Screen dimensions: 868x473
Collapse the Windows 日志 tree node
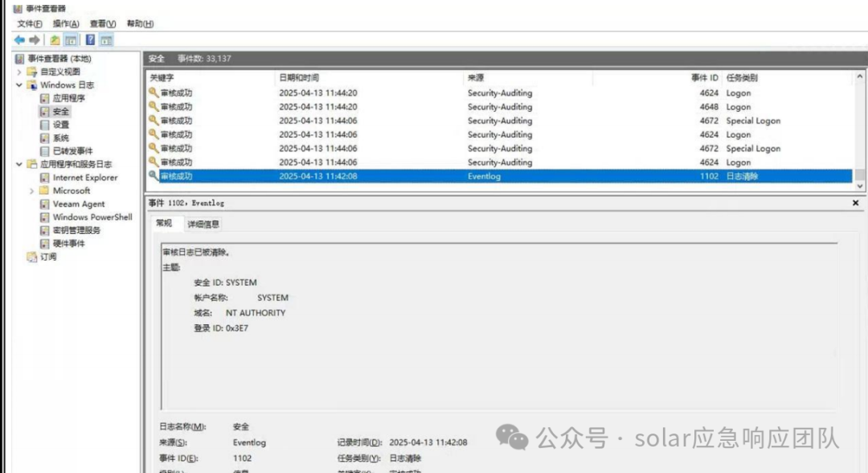[x=18, y=84]
